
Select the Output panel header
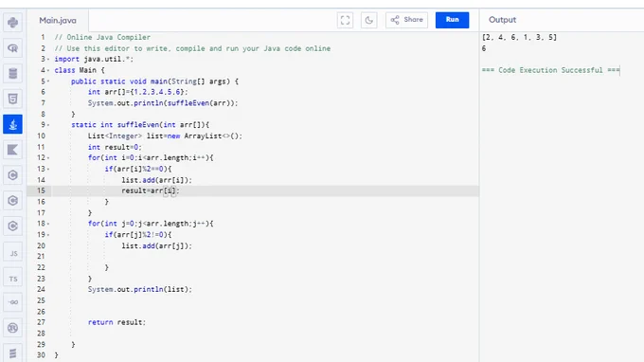502,20
